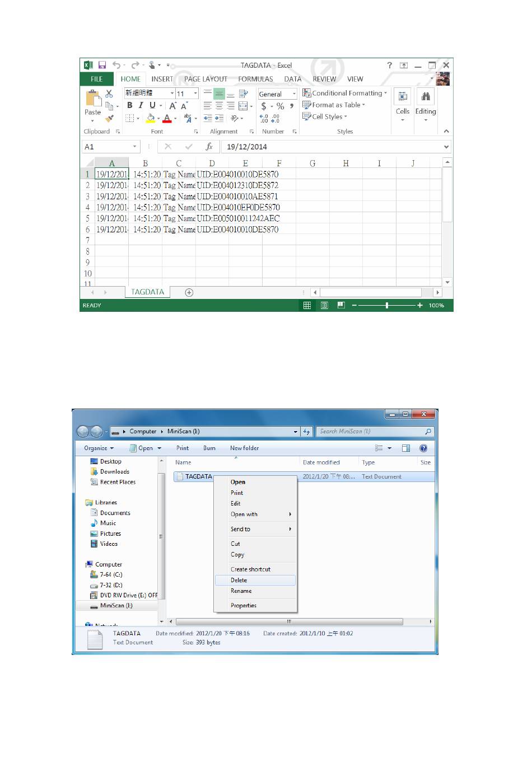Click Wrap Text icon
The width and height of the screenshot is (532, 772).
(243, 93)
